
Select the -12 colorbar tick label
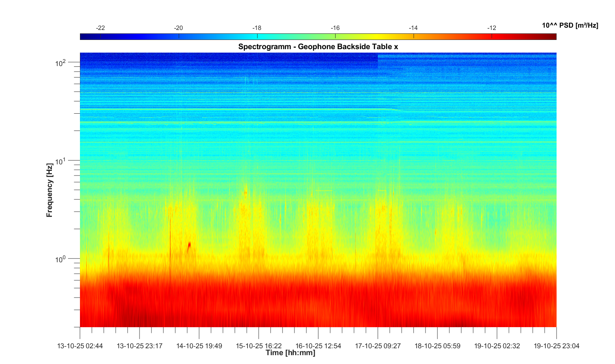click(492, 28)
